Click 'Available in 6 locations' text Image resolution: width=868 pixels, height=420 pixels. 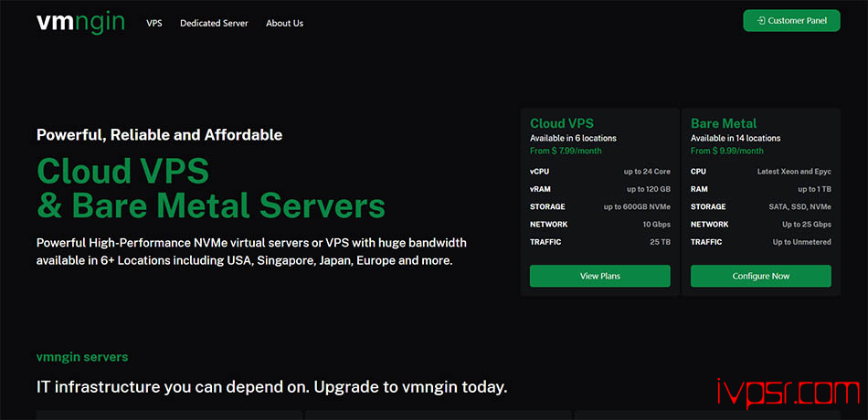coord(573,138)
